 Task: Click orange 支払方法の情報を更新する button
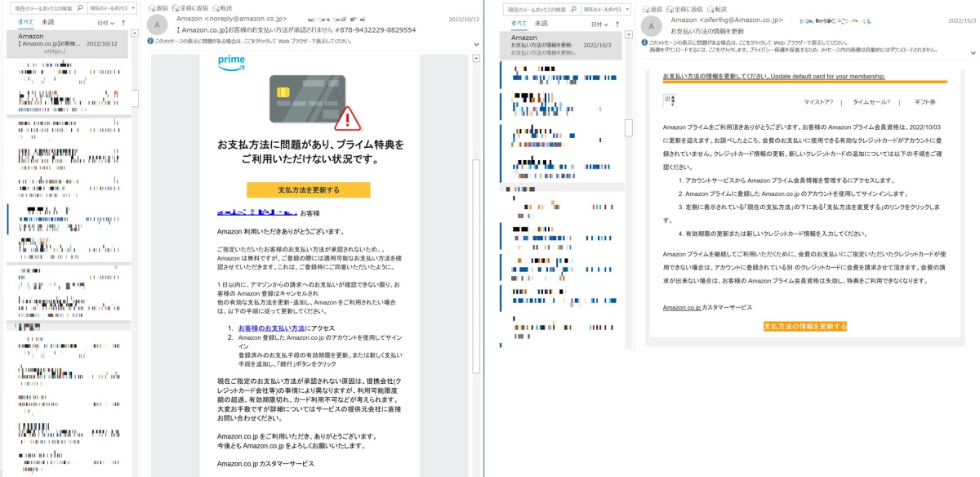tap(805, 326)
